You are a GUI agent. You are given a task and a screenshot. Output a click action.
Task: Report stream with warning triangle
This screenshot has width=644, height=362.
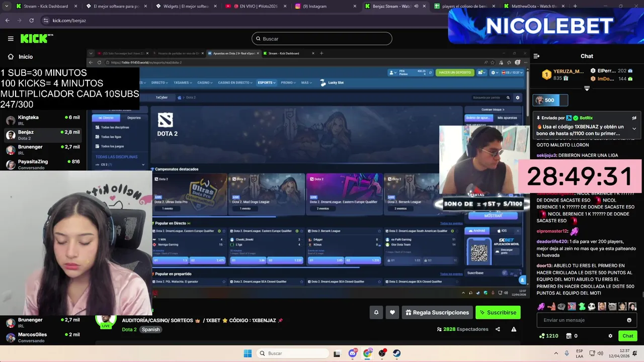tap(514, 329)
